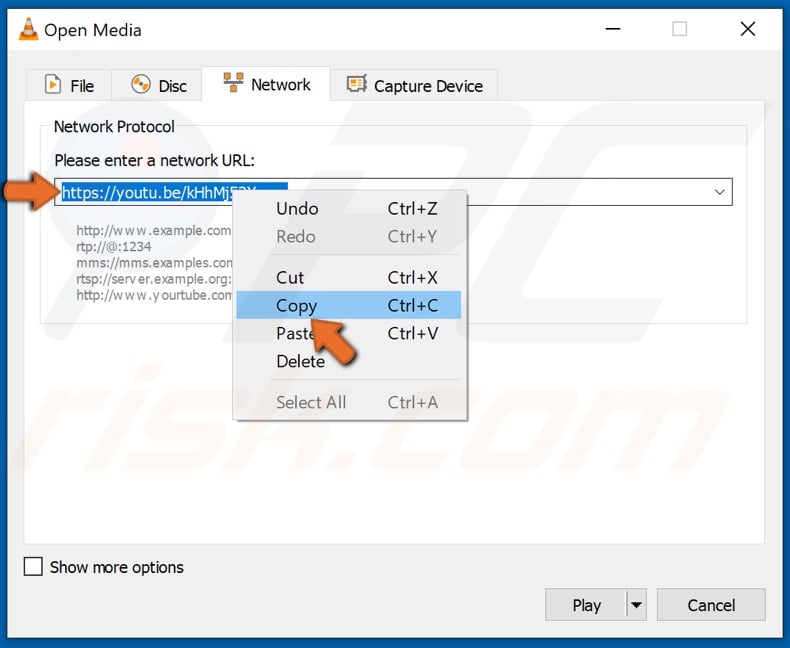
Task: Click the 'rtp://@:1234' example text
Action: [114, 247]
